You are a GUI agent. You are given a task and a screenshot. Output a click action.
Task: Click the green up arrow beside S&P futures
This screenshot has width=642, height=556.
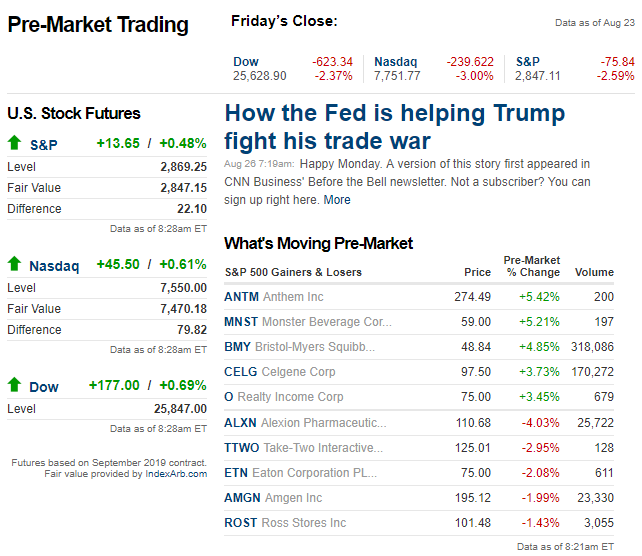point(15,143)
